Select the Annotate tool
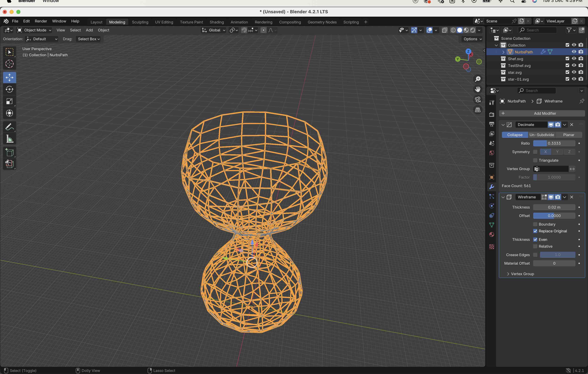The width and height of the screenshot is (588, 374). click(x=10, y=127)
